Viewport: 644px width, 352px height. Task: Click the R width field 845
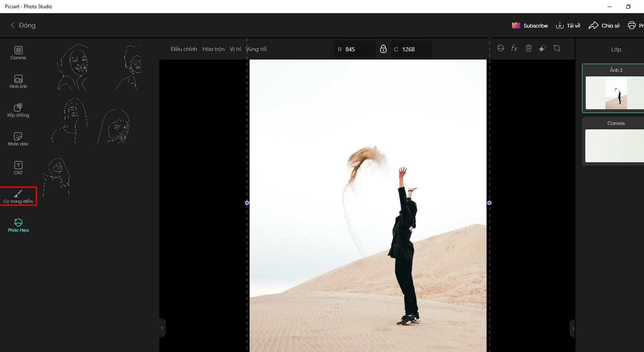pos(355,49)
